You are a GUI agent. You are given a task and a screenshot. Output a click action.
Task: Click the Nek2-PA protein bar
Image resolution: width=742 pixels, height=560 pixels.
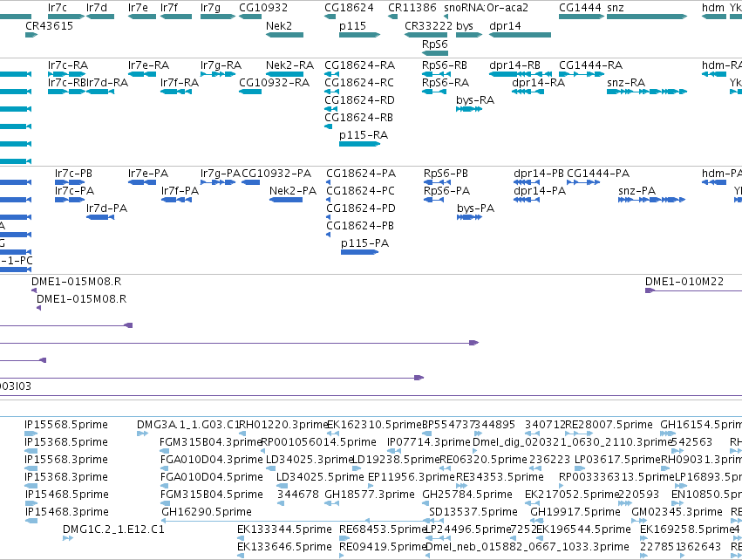point(286,200)
